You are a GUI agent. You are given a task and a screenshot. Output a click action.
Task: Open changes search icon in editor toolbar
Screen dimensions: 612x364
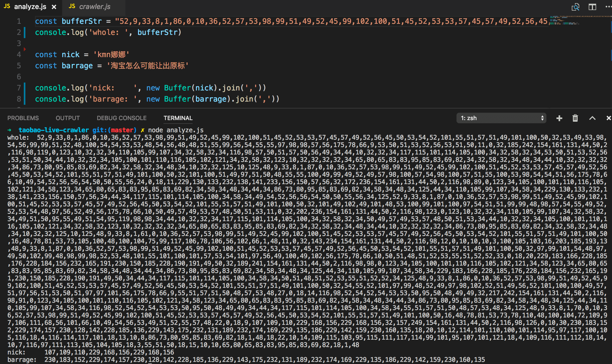tap(575, 7)
